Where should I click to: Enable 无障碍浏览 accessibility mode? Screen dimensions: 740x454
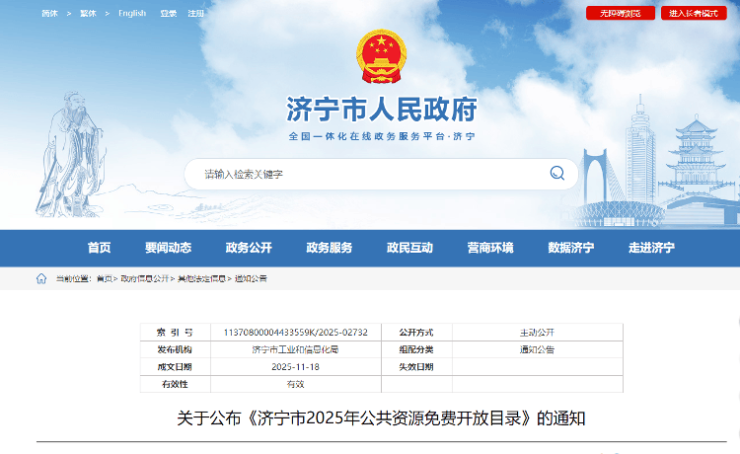(620, 13)
